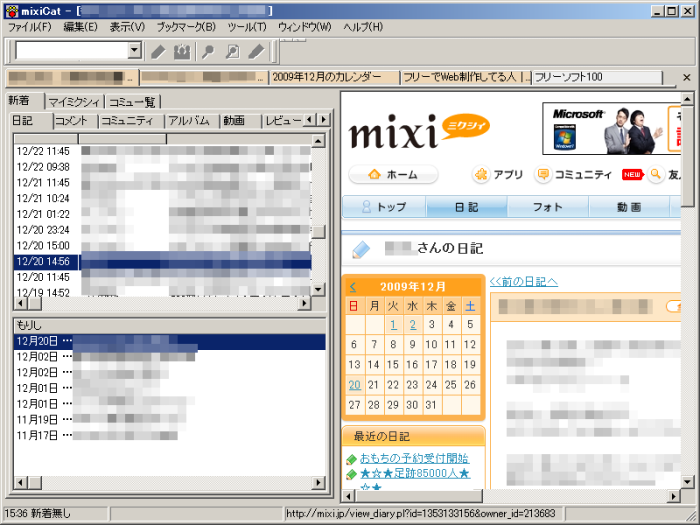The height and width of the screenshot is (525, 700).
Task: Select the 12/22 09:38 list row
Action: [162, 167]
